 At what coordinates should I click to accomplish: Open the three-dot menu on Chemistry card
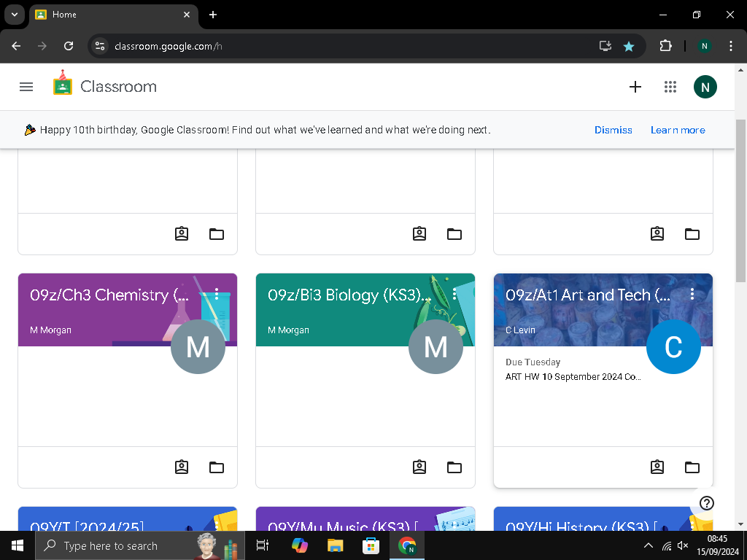[217, 294]
